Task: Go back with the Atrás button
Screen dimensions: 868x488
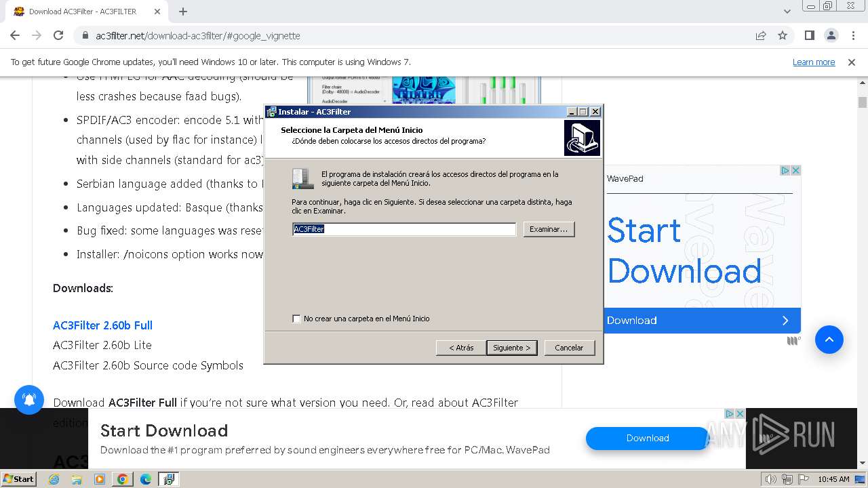Action: (461, 348)
